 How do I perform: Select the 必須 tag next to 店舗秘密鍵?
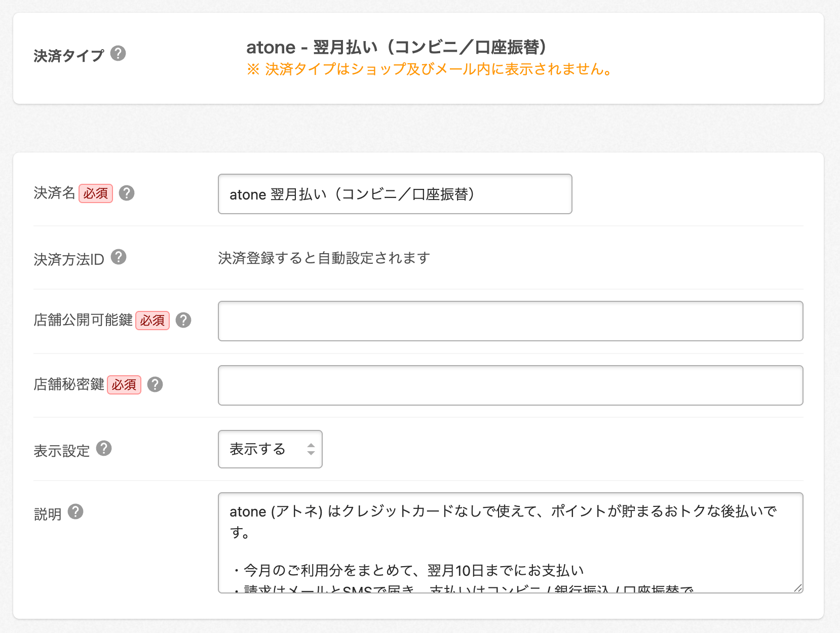[x=124, y=385]
